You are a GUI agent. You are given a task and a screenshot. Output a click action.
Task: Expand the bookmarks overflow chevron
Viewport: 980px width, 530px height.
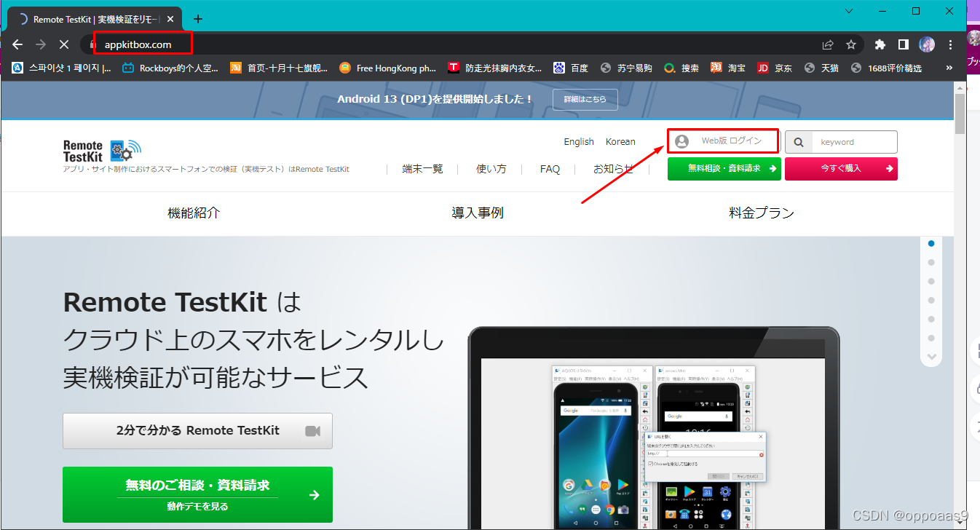(949, 68)
